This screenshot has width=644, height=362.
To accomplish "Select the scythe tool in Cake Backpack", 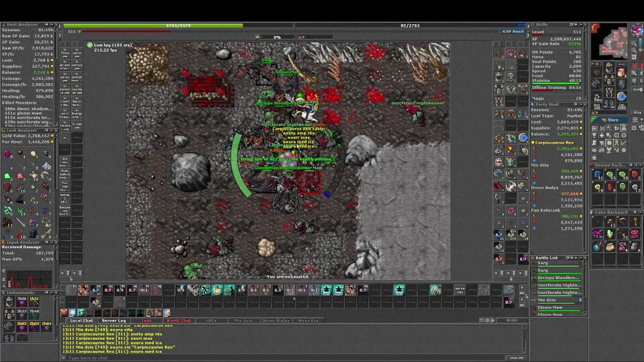I will (x=622, y=221).
